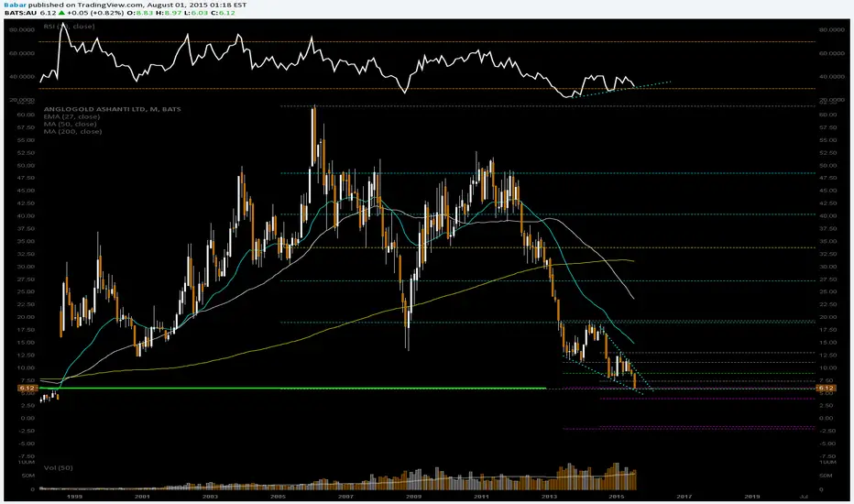Click the Open value 8.83 in header

[145, 13]
